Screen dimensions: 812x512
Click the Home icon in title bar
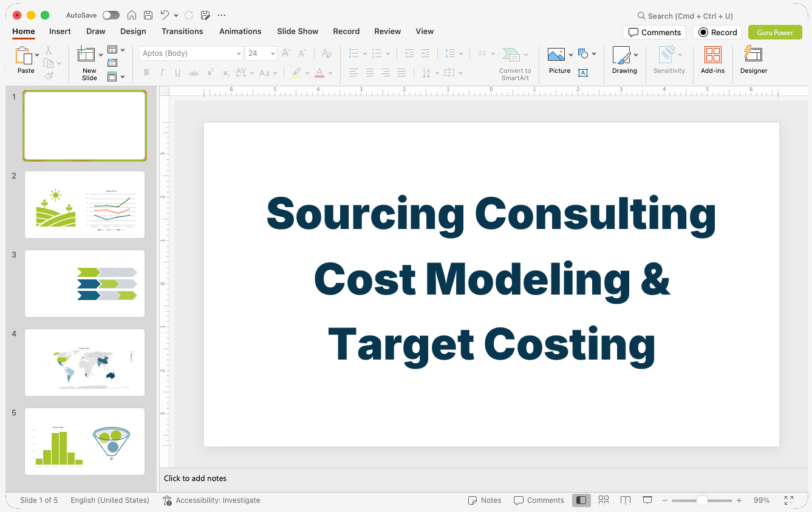coord(132,15)
